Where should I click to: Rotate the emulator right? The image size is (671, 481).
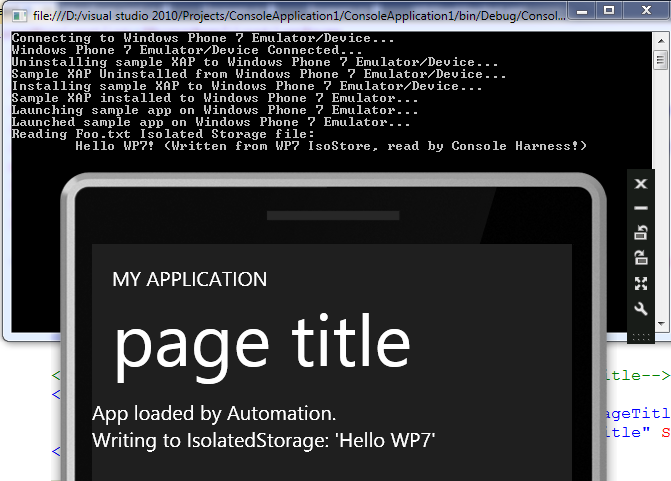click(x=641, y=258)
